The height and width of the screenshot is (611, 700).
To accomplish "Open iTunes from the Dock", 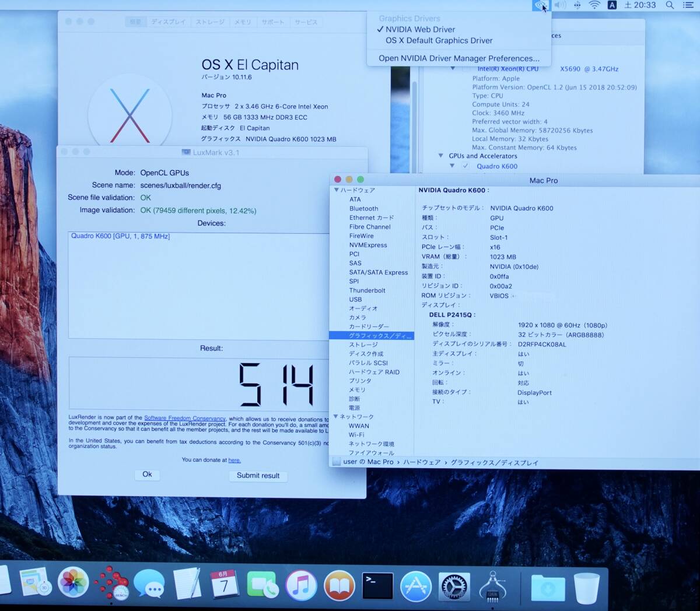I will coord(301,585).
